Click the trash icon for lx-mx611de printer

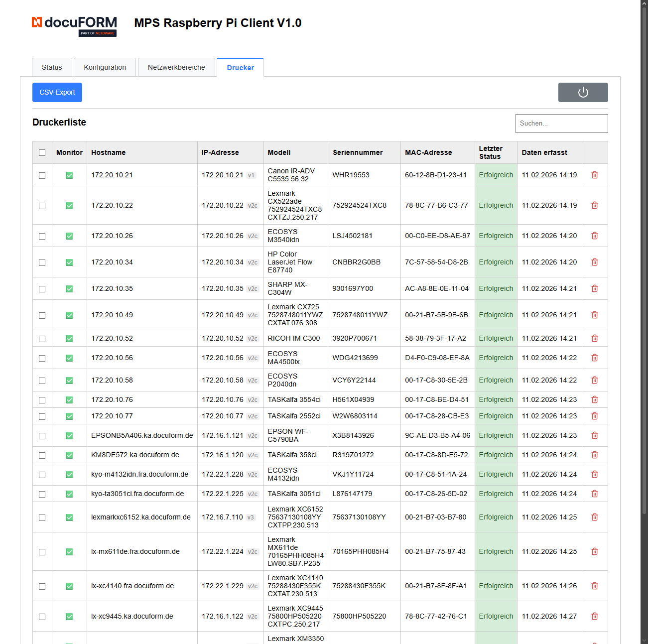coord(594,551)
